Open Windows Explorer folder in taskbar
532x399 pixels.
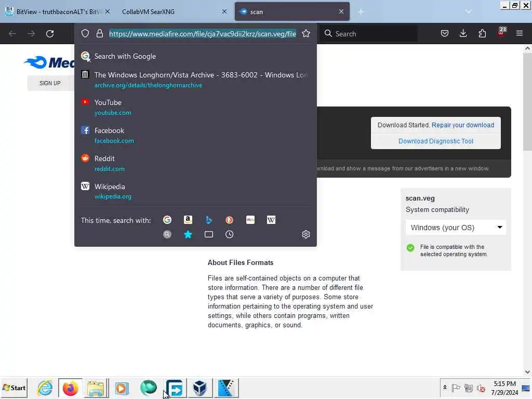[96, 388]
